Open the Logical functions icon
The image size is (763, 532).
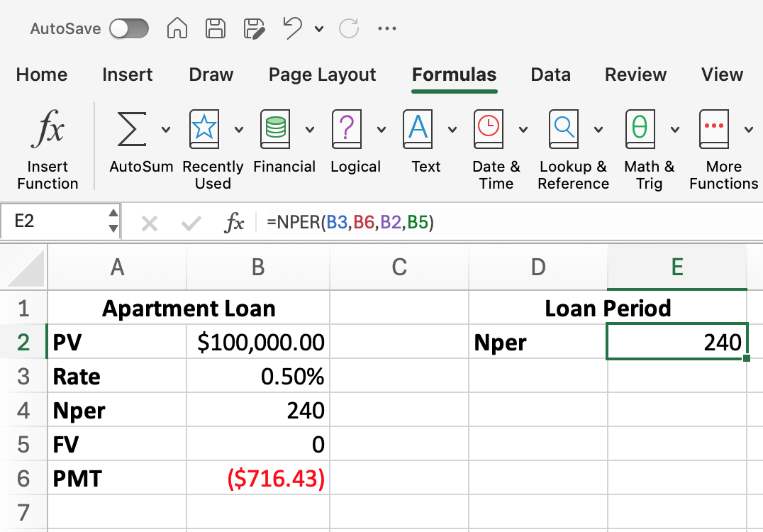(x=347, y=129)
